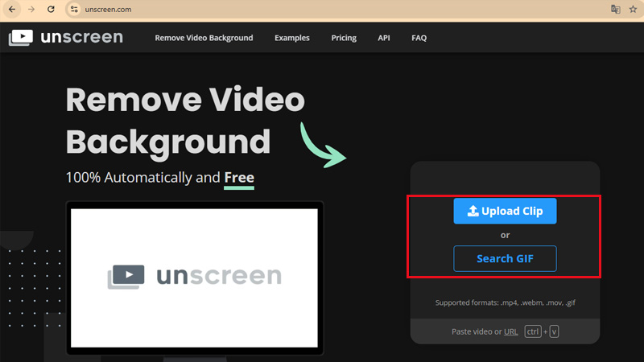
Task: Click the browser forward arrow
Action: point(31,9)
